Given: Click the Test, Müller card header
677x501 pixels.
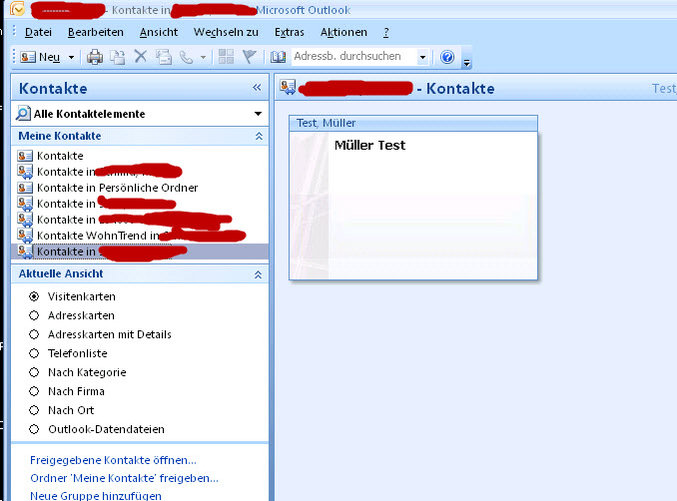Looking at the screenshot, I should click(413, 123).
